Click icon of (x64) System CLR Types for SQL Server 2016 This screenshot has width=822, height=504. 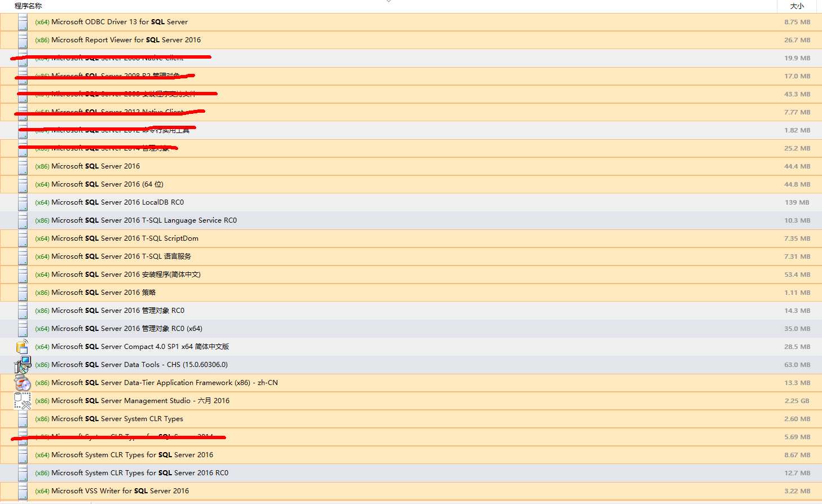pos(23,455)
